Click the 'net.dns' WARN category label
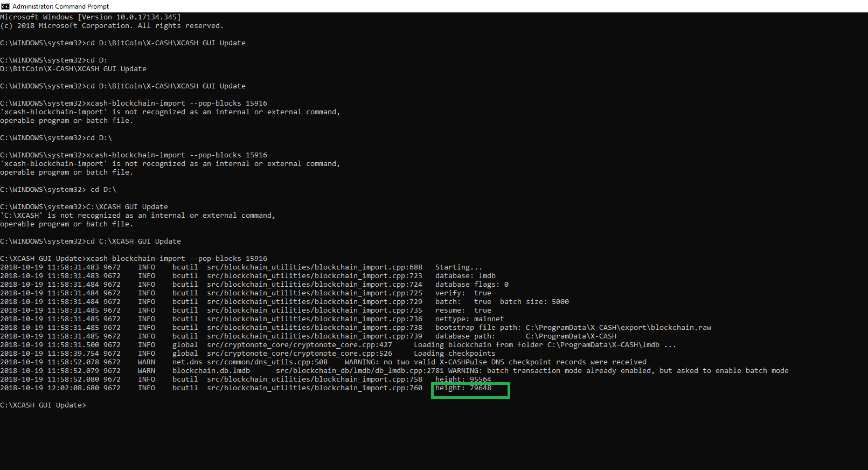The width and height of the screenshot is (868, 470). point(188,362)
